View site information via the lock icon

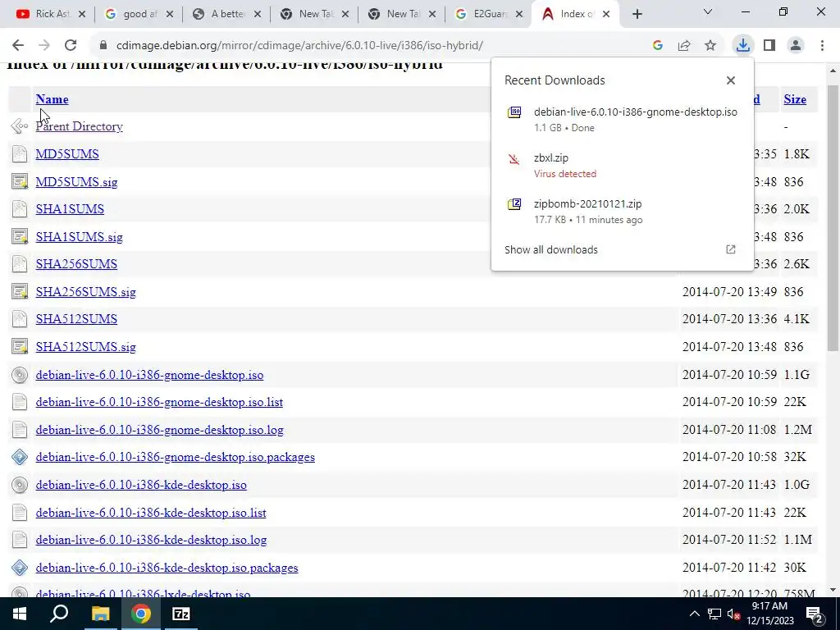click(103, 46)
